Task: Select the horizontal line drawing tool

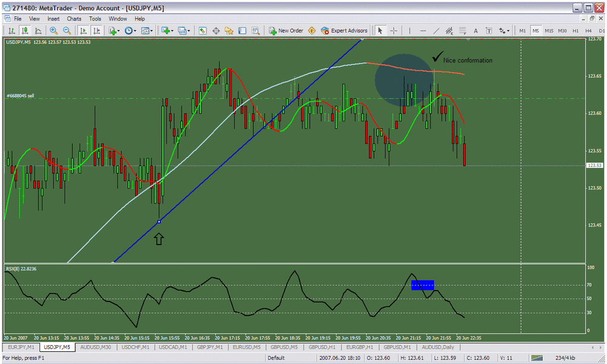Action: (x=423, y=30)
